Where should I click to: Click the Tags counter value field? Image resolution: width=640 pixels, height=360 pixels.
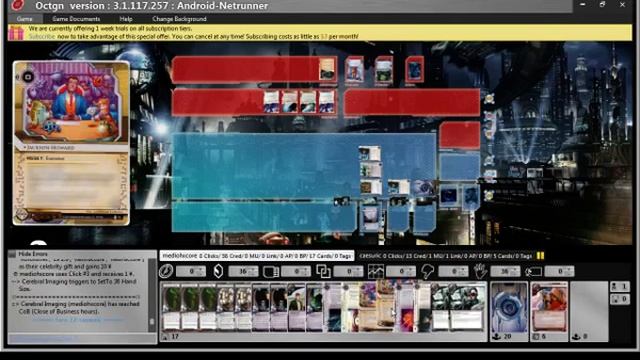(560, 271)
